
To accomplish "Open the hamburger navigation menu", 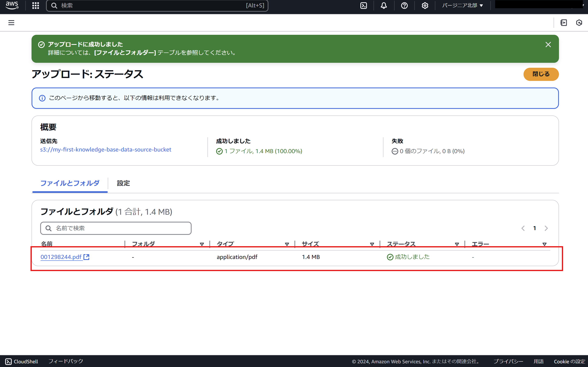I will coord(11,23).
